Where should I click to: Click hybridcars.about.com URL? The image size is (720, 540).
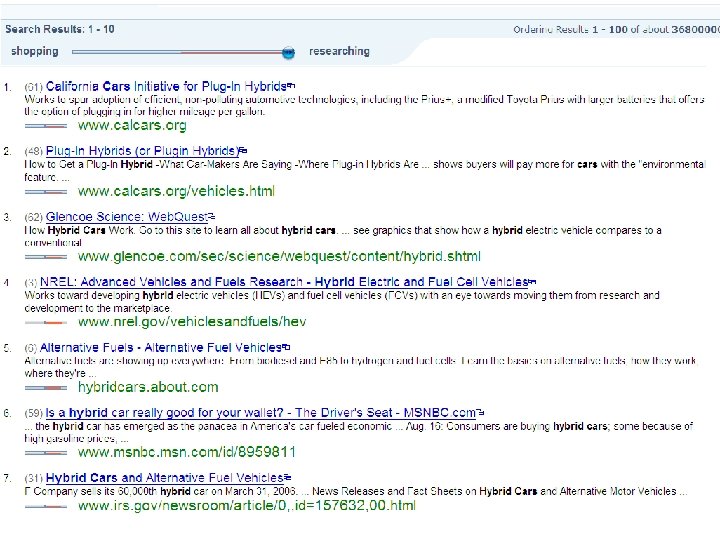148,387
